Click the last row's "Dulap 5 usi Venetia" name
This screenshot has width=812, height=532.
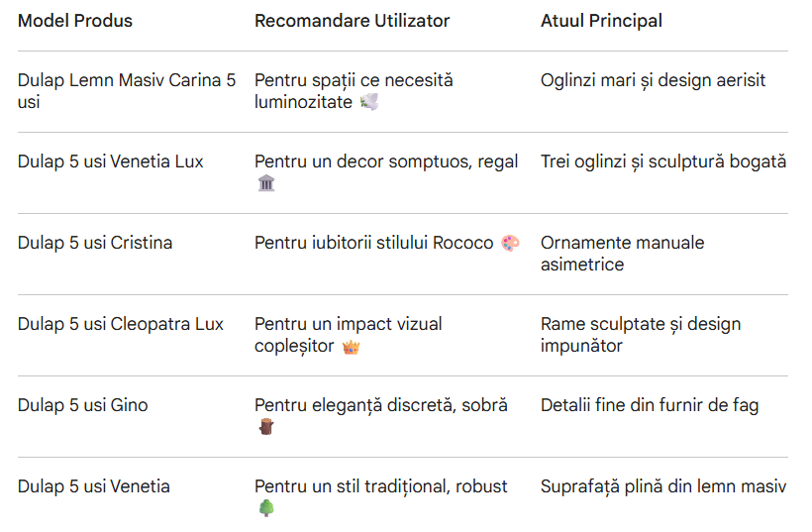(x=94, y=486)
